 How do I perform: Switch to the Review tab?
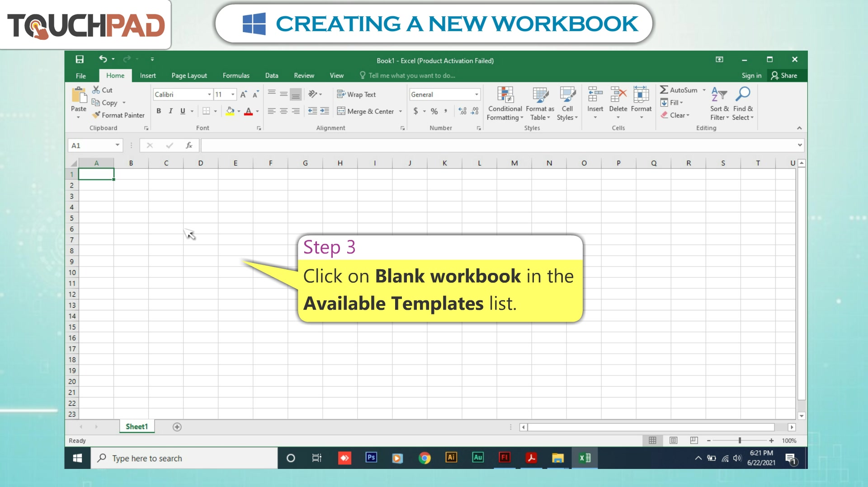[x=304, y=75]
